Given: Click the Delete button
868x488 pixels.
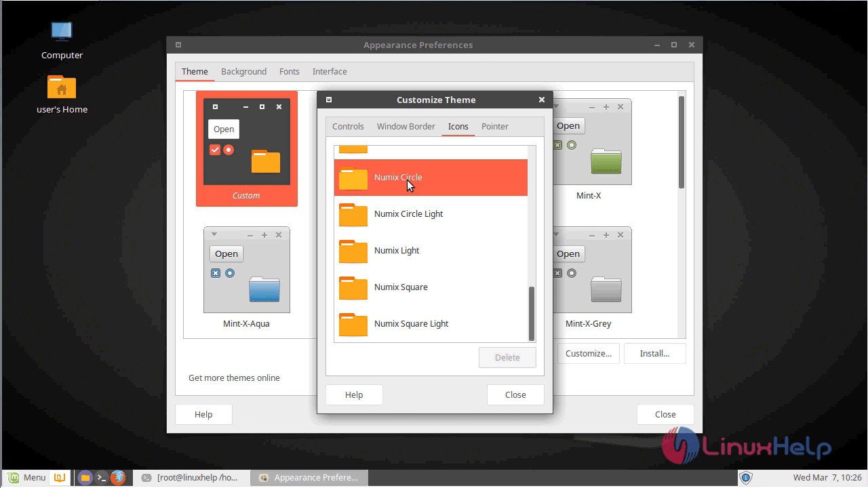Looking at the screenshot, I should (x=507, y=358).
